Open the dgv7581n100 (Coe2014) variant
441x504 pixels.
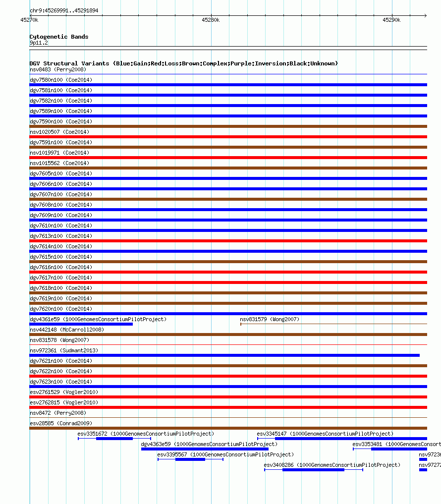(61, 90)
